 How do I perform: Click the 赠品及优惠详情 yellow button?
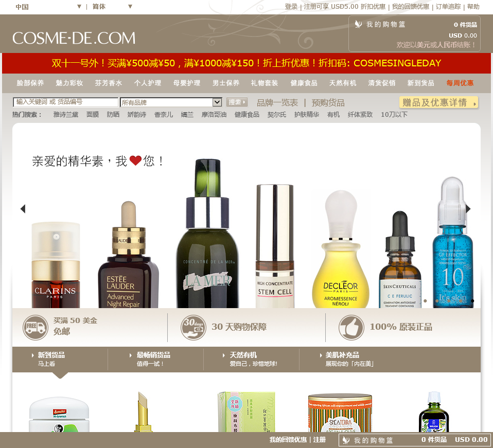(438, 102)
